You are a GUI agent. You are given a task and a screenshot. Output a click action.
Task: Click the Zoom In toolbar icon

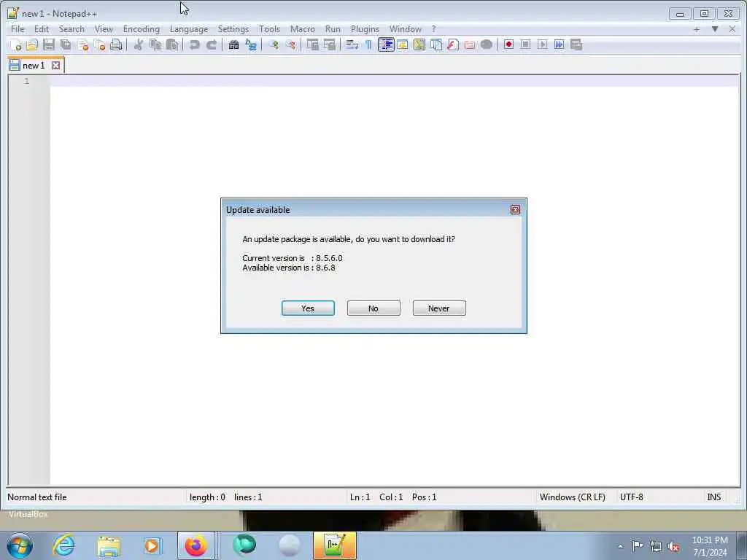point(274,44)
